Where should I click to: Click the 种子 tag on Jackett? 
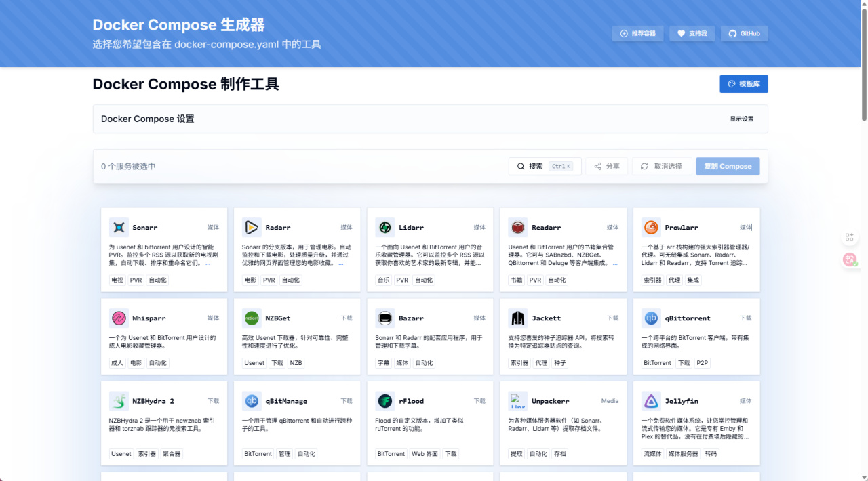(560, 363)
